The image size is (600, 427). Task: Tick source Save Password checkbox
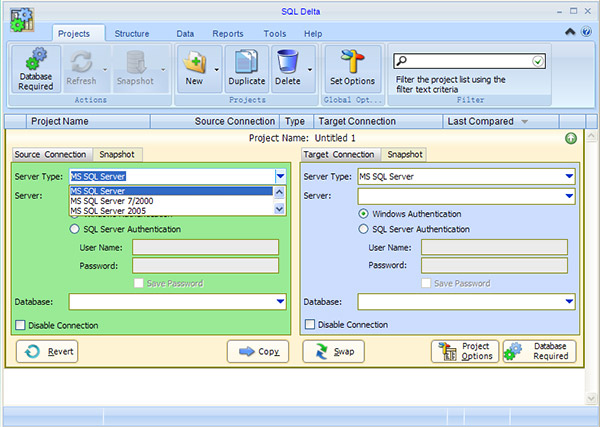point(139,283)
